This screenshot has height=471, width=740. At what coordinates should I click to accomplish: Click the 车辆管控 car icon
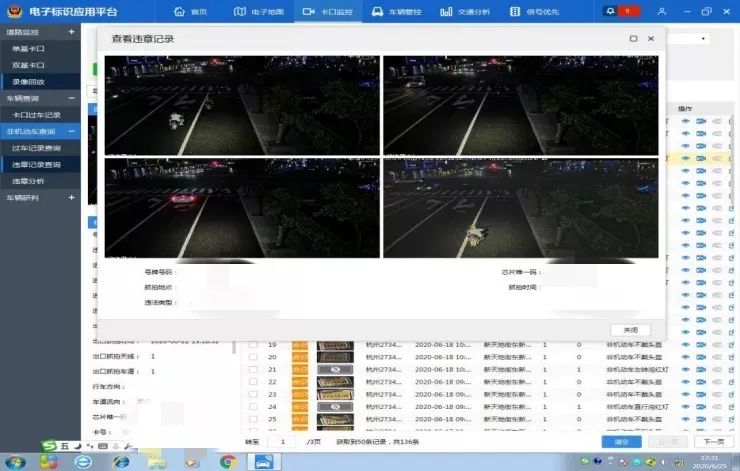coord(377,12)
